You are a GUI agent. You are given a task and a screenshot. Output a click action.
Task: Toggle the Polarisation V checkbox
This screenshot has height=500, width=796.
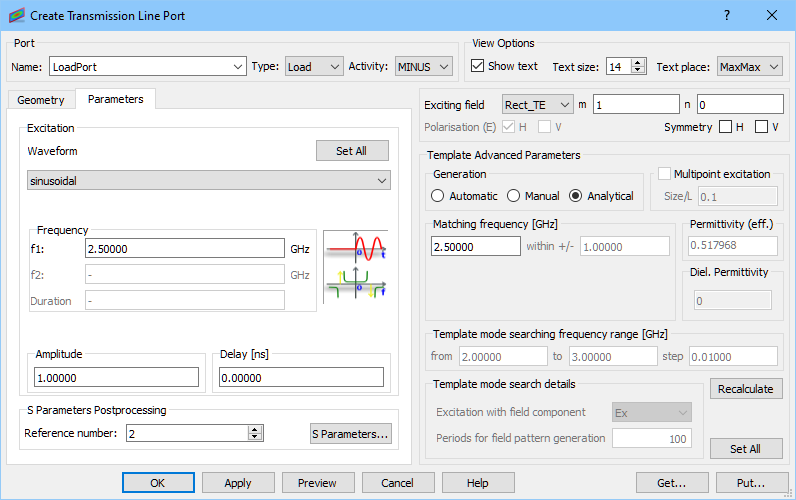click(544, 127)
